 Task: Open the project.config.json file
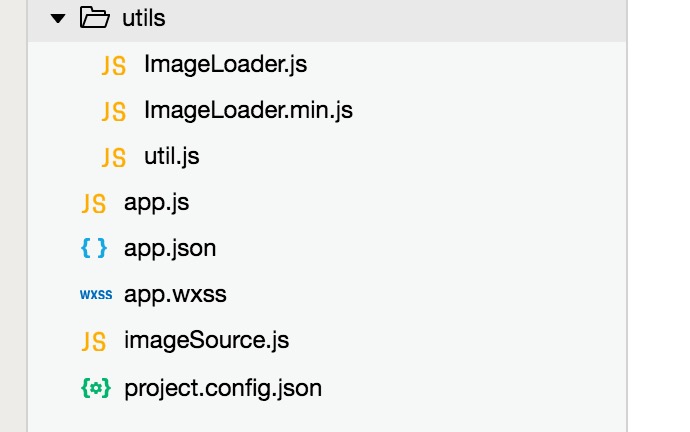tap(223, 388)
